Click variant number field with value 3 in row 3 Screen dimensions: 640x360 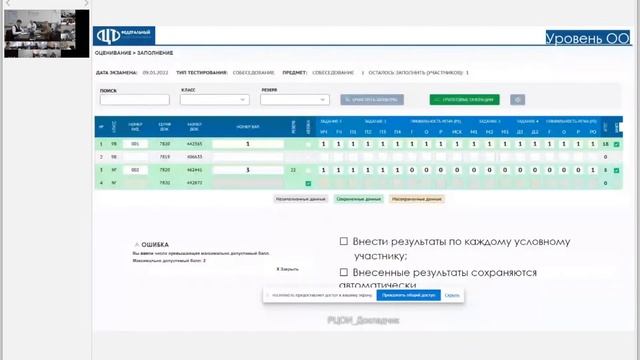248,170
